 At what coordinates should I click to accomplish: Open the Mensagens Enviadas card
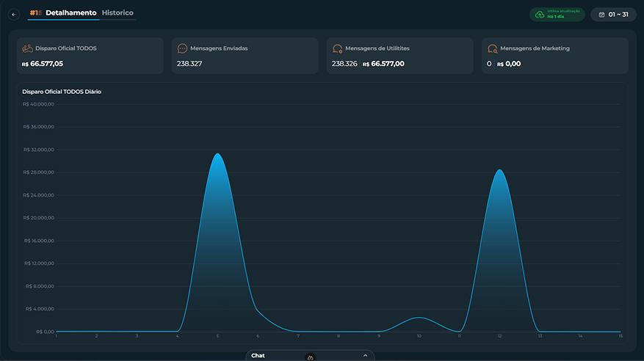245,56
